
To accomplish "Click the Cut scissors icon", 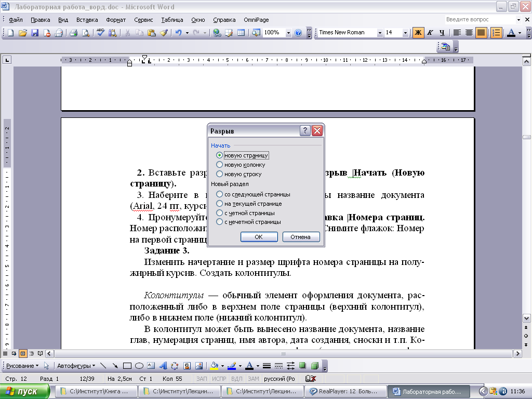I will [x=128, y=33].
